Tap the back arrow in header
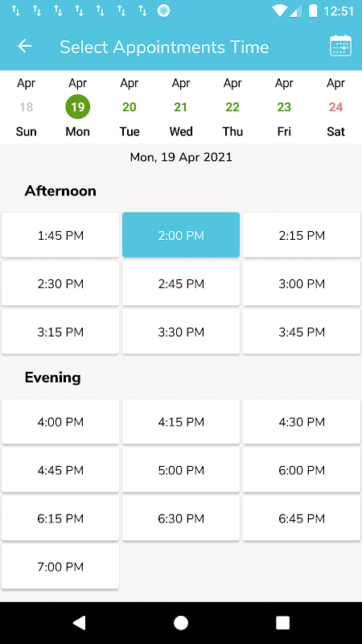The image size is (362, 644). 25,46
